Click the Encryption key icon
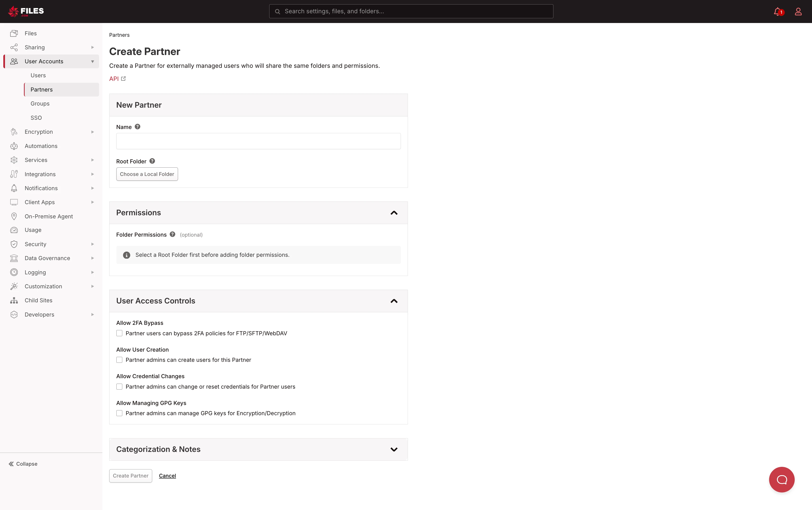The width and height of the screenshot is (812, 510). pyautogui.click(x=14, y=132)
